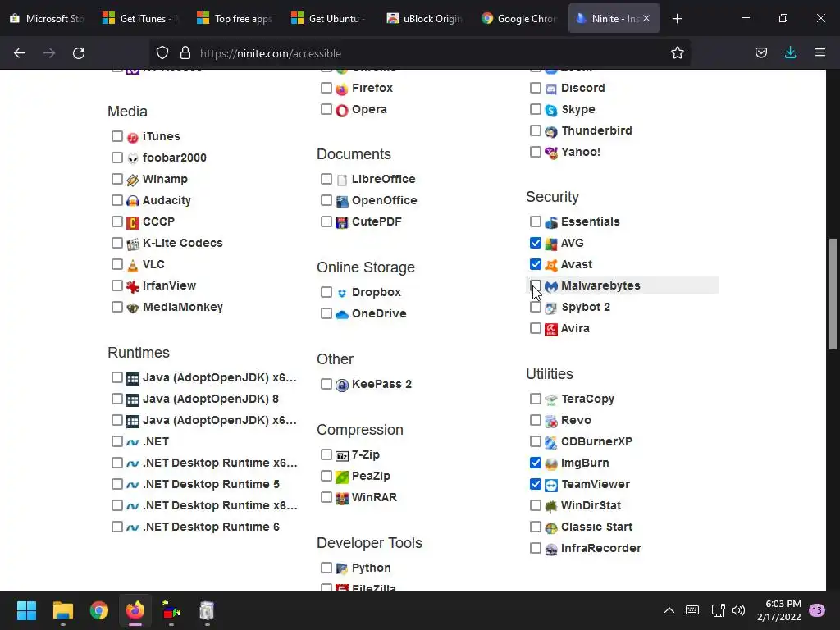
Task: Click the ninite.com address bar
Action: [419, 53]
